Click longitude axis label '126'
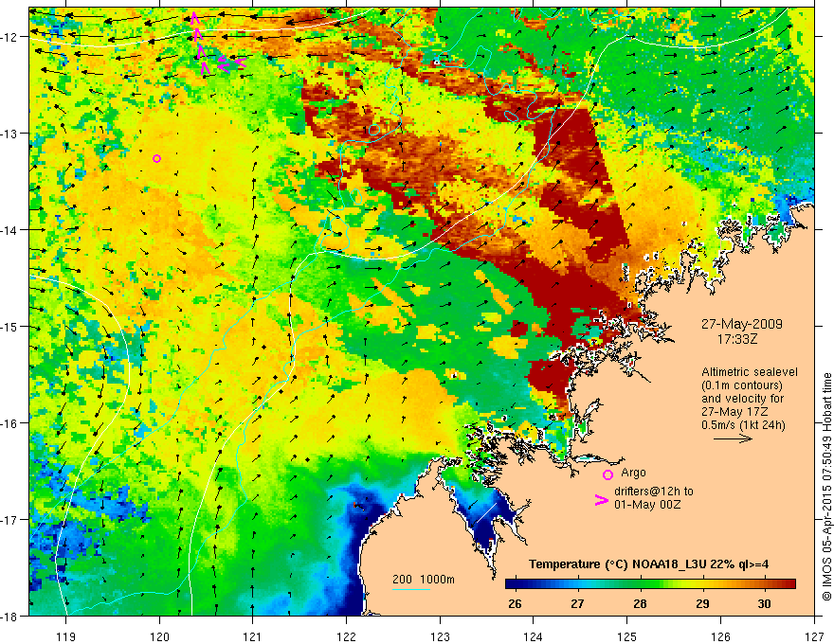The height and width of the screenshot is (644, 834). coord(720,636)
